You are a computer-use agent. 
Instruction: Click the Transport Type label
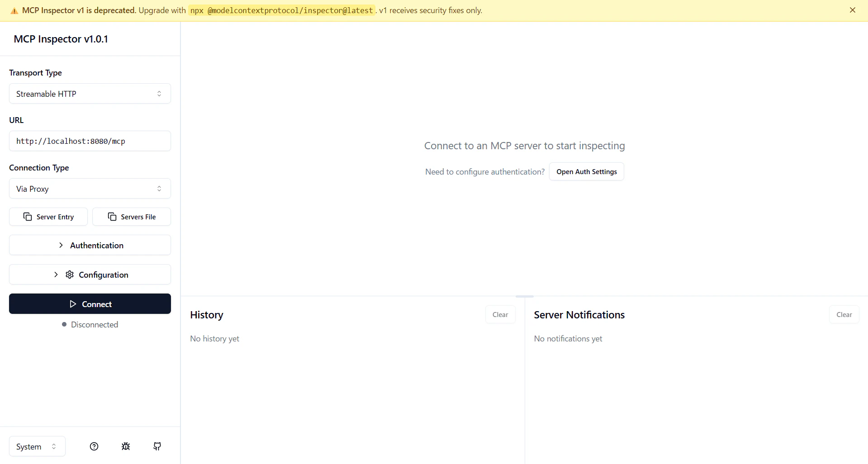[35, 73]
